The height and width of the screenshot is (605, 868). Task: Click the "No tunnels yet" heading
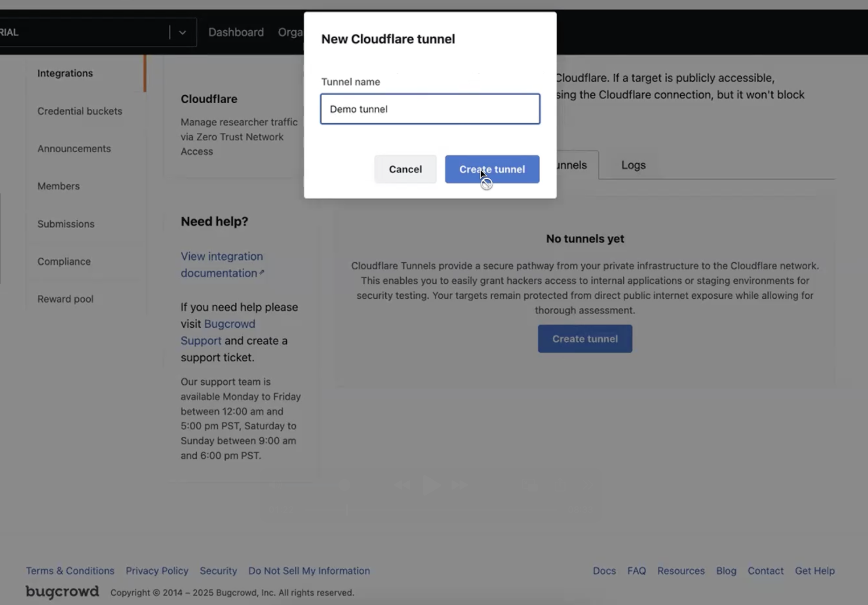pos(585,239)
